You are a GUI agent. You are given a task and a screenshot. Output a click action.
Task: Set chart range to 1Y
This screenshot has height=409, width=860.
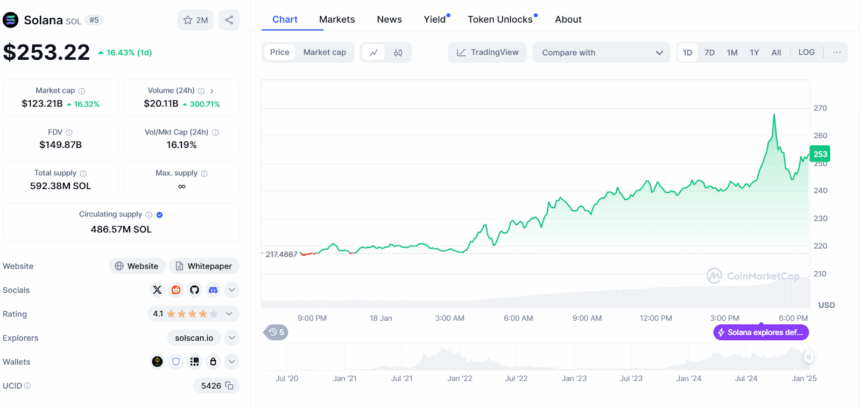click(x=754, y=53)
